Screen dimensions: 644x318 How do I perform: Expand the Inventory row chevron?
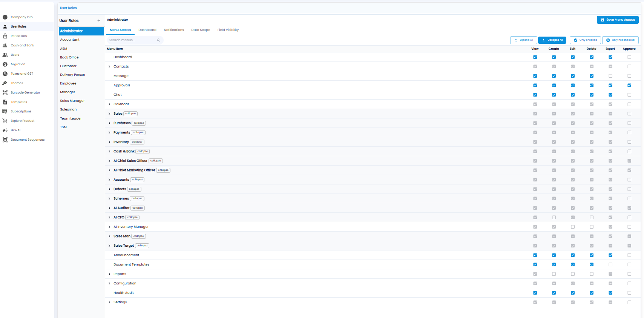[x=110, y=142]
